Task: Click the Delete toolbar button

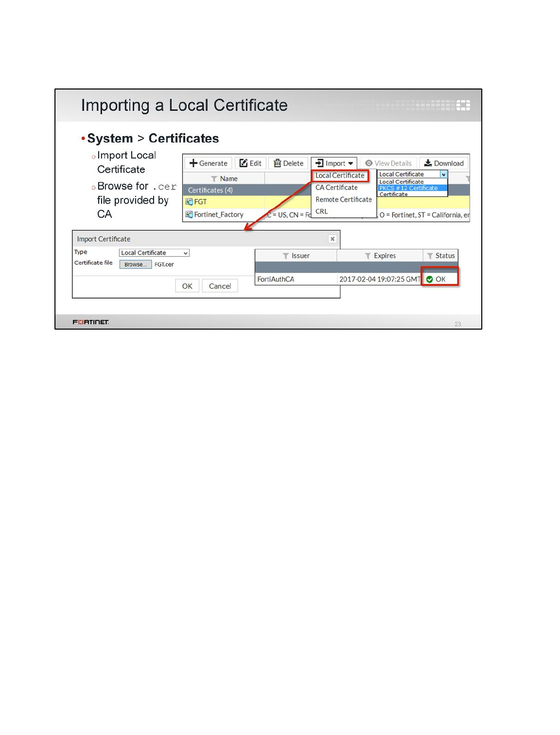Action: click(288, 163)
